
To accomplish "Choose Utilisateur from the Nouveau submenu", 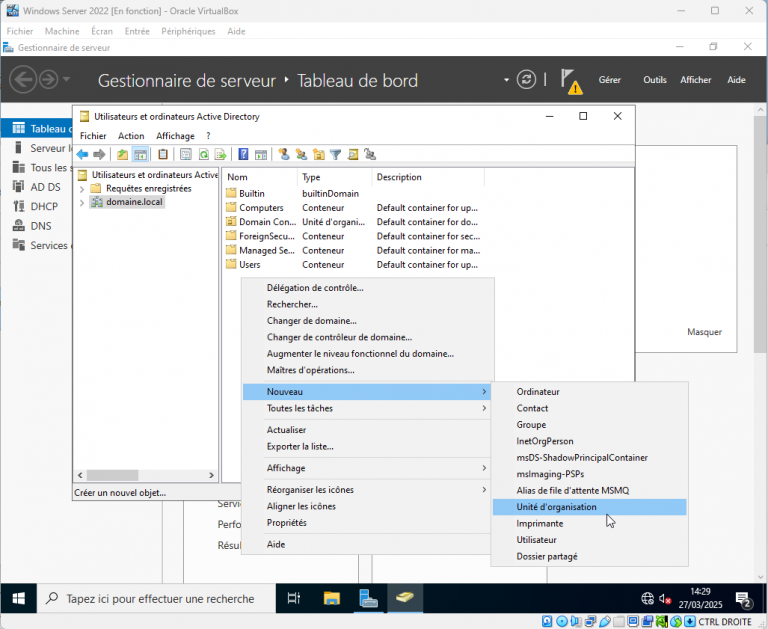I will 536,540.
